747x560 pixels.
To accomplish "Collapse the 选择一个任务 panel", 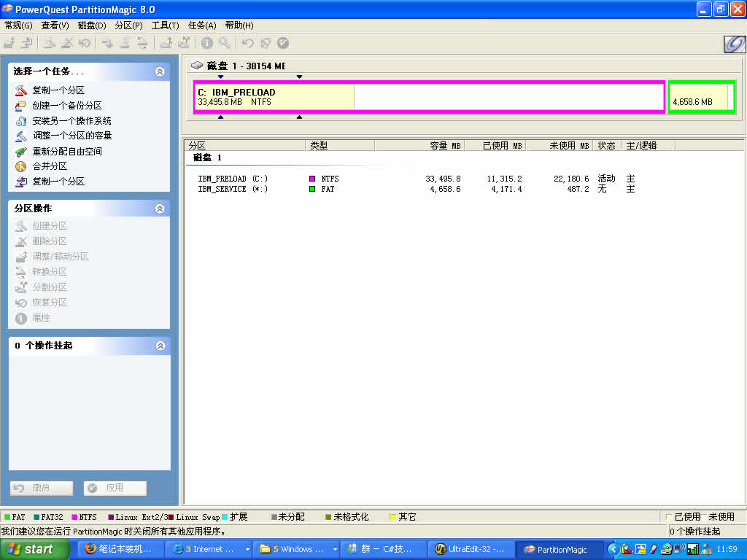I will click(x=160, y=71).
